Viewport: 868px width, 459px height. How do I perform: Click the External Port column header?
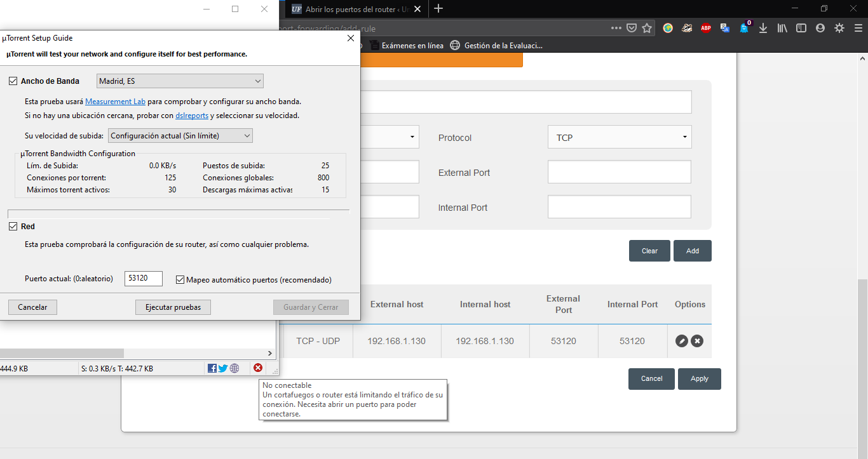(563, 304)
